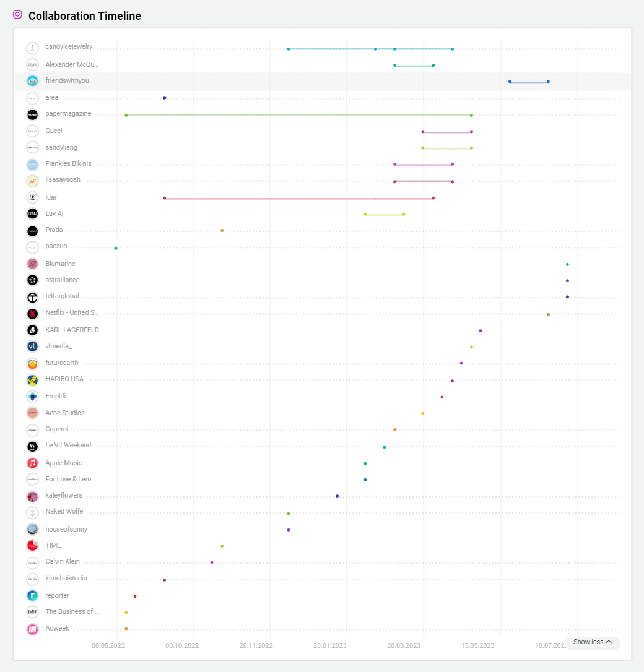This screenshot has width=644, height=672.
Task: Click the Gucci brand avatar
Action: (x=32, y=131)
